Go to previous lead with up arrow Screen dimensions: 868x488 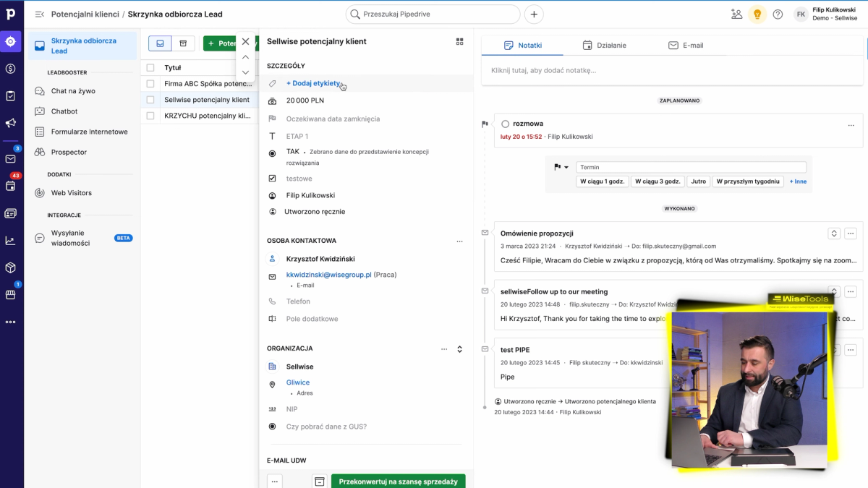pyautogui.click(x=245, y=57)
